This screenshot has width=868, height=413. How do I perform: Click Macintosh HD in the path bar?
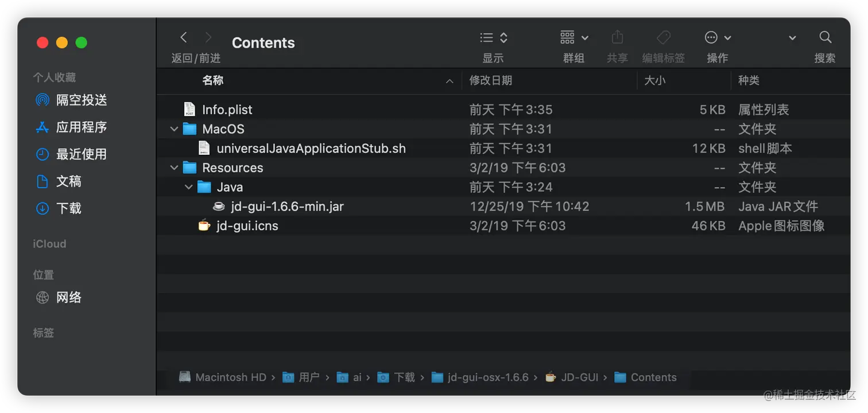pyautogui.click(x=230, y=377)
